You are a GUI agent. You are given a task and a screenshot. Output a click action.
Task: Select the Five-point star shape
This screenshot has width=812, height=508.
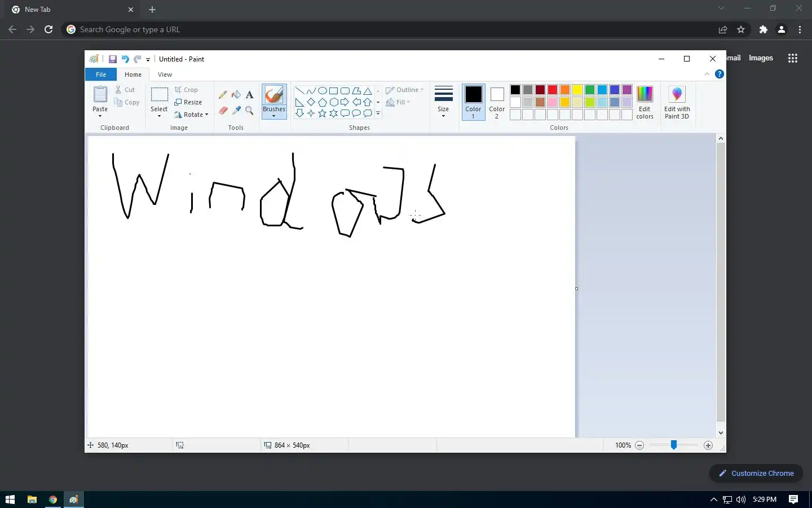click(322, 113)
